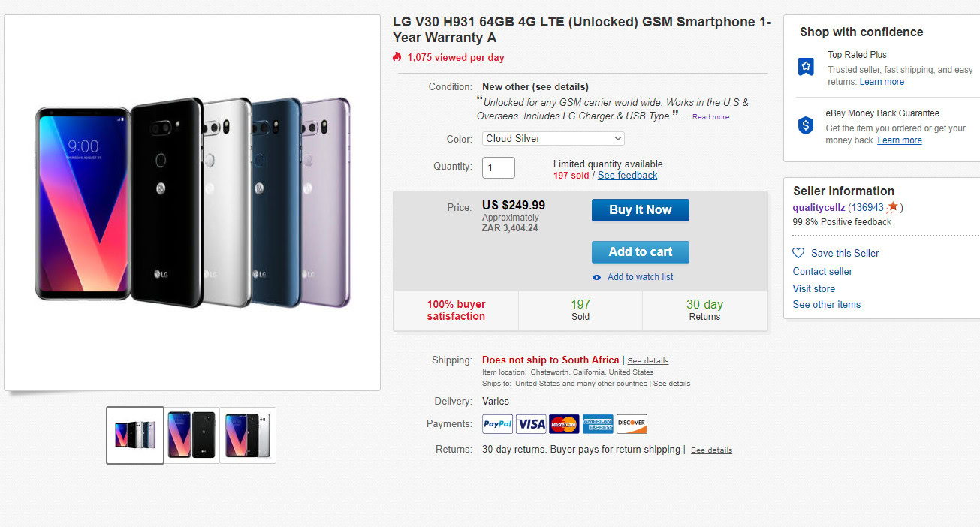980x527 pixels.
Task: Click the eye icon for watch list
Action: pyautogui.click(x=597, y=277)
